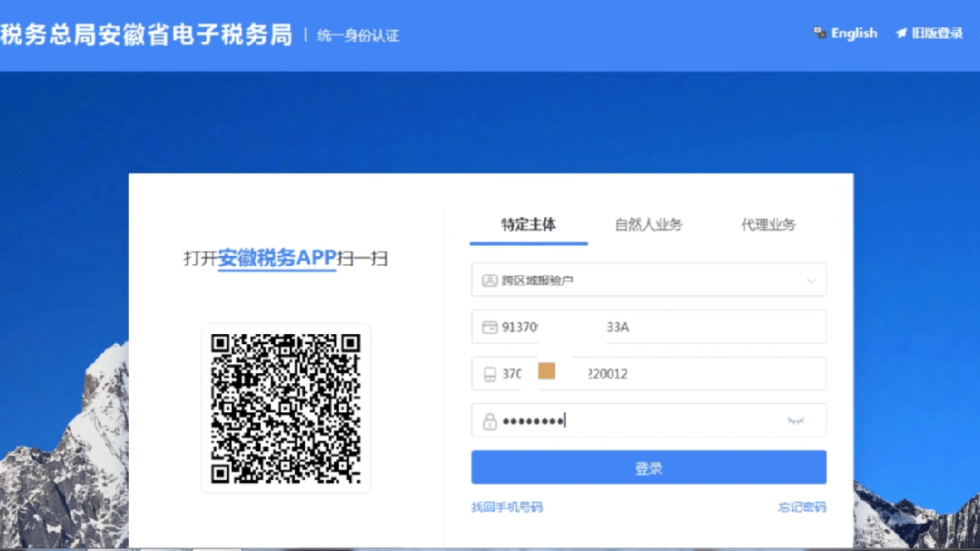Click the QR code image
The width and height of the screenshot is (980, 551).
click(285, 408)
